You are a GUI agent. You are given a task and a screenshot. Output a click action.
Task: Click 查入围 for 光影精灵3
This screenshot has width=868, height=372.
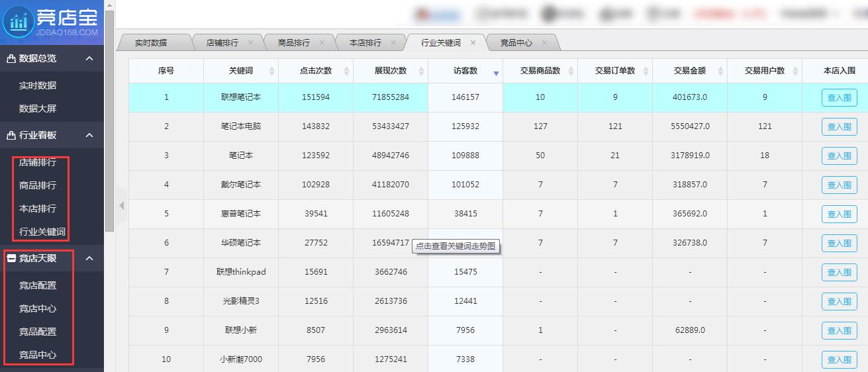840,302
